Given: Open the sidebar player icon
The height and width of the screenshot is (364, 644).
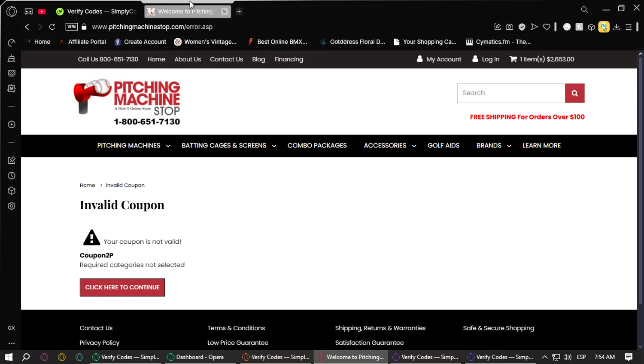Looking at the screenshot, I should (x=12, y=125).
